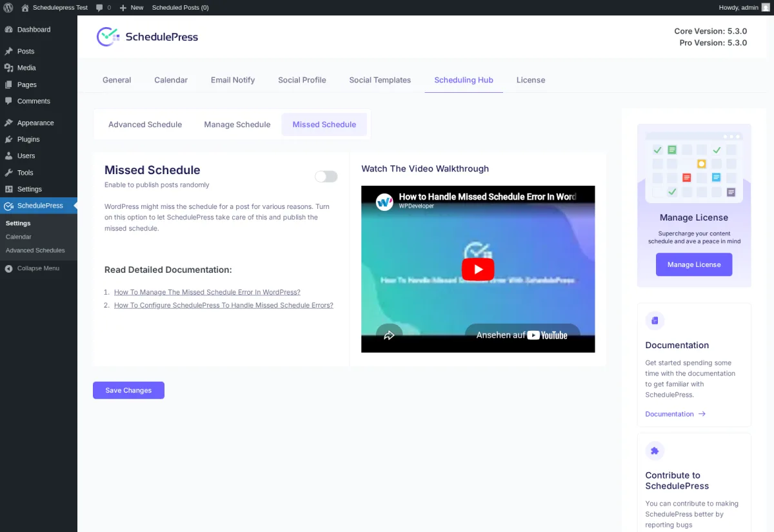Open the Schedulepress Test home icon
Image resolution: width=774 pixels, height=532 pixels.
point(25,8)
